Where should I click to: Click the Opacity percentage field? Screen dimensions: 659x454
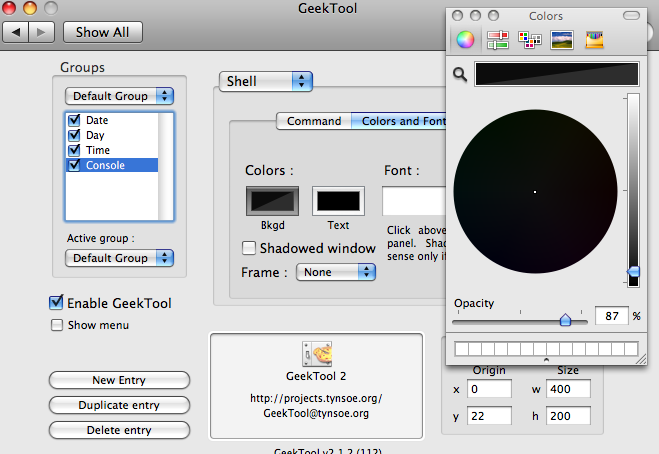coord(610,316)
